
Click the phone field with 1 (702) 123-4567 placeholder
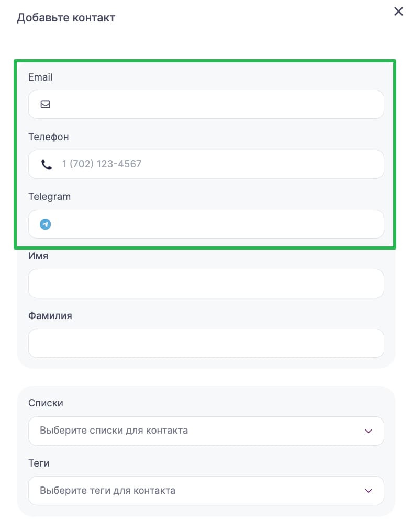click(206, 164)
